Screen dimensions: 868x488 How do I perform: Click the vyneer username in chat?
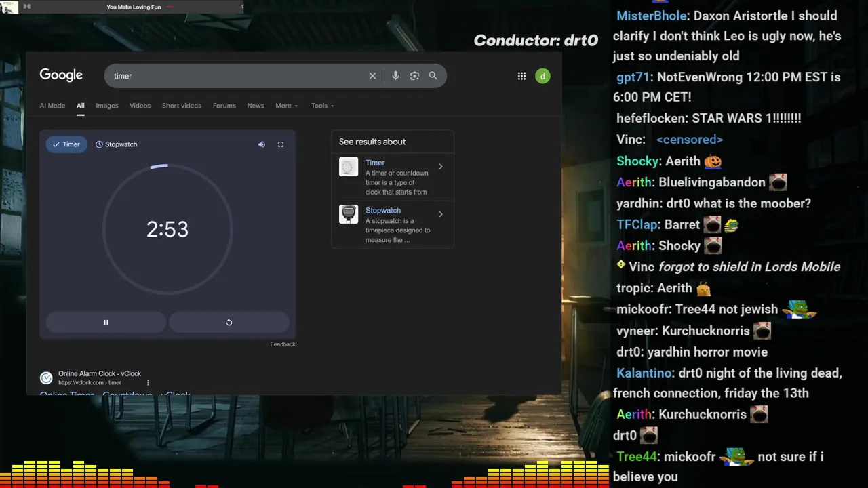point(637,331)
